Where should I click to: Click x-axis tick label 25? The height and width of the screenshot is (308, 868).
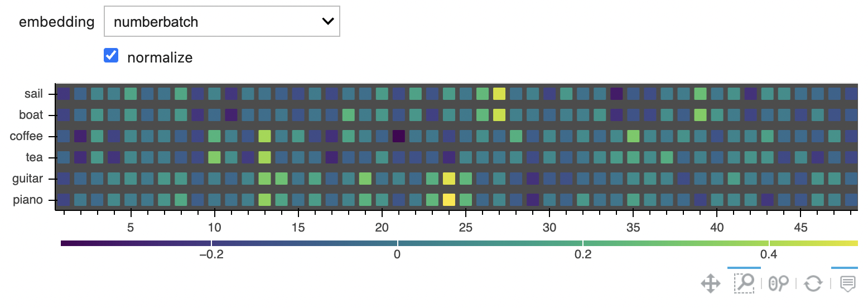466,228
